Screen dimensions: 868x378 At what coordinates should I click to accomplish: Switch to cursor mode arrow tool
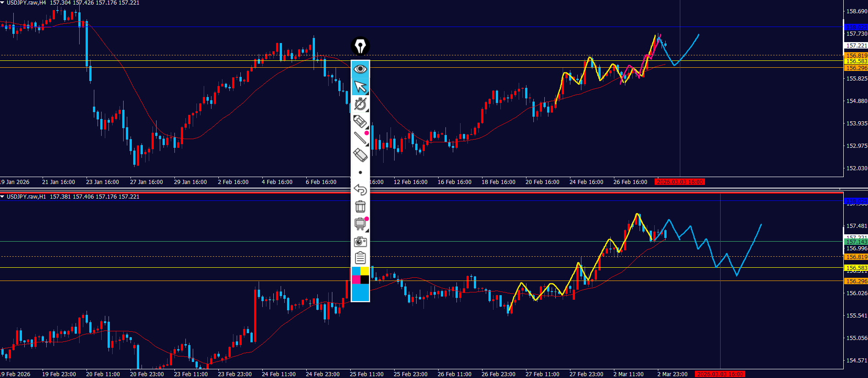(360, 86)
